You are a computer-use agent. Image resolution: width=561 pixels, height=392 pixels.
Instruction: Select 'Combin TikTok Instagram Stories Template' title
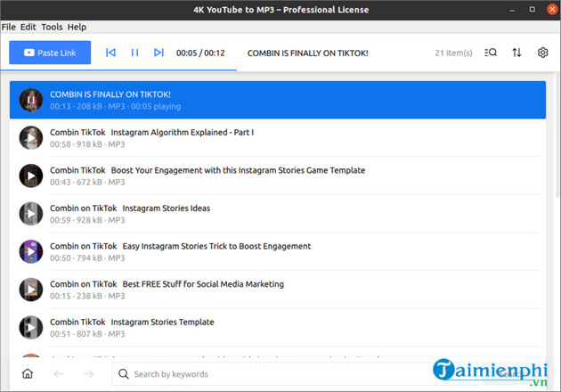pos(132,323)
